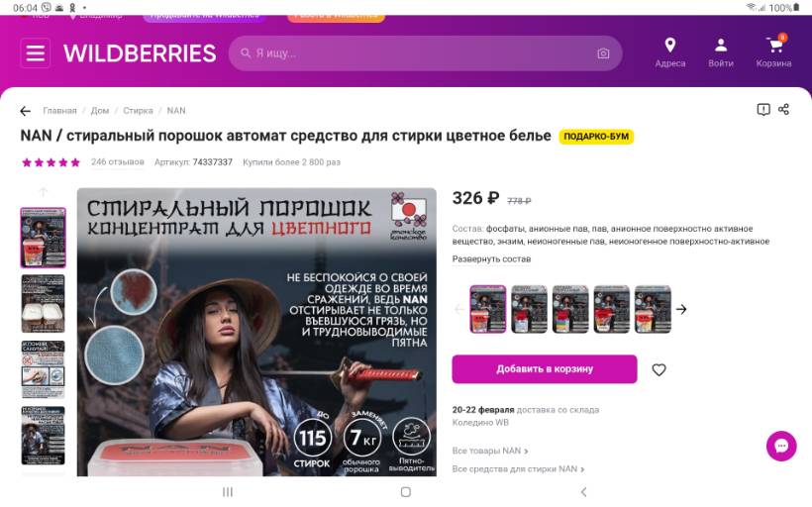Tap the share icon
This screenshot has width=812, height=507.
(783, 109)
